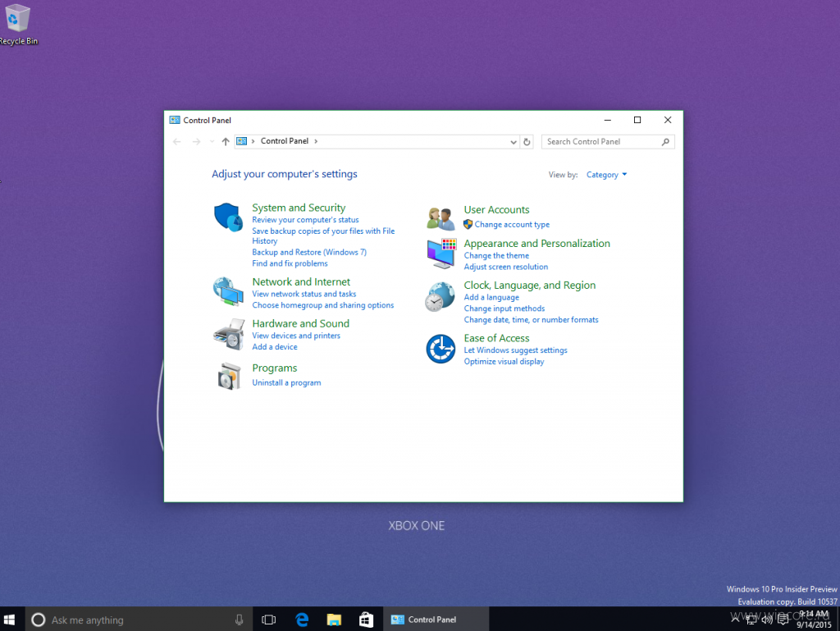Click the network icon in the system tray
Screen dimensions: 840x631
pyautogui.click(x=751, y=620)
